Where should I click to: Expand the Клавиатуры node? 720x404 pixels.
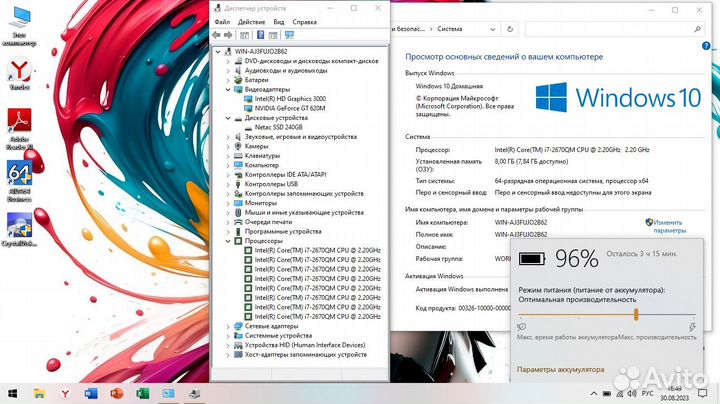[228, 156]
